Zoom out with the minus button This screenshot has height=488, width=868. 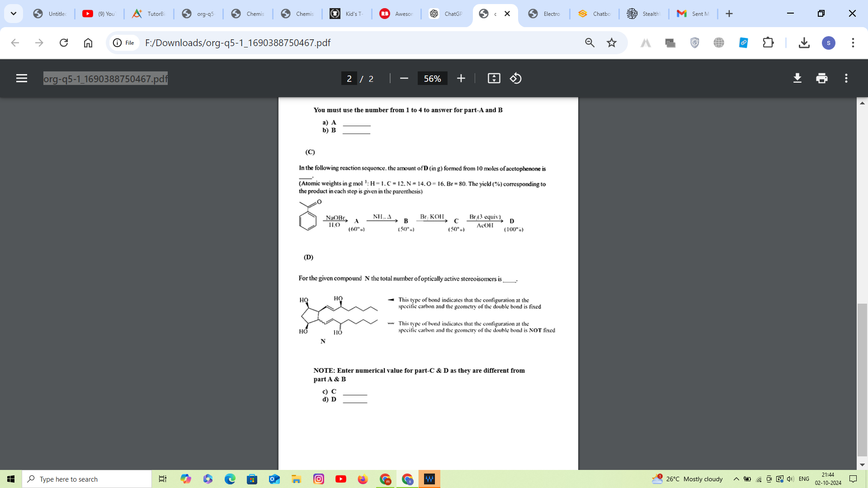(404, 78)
